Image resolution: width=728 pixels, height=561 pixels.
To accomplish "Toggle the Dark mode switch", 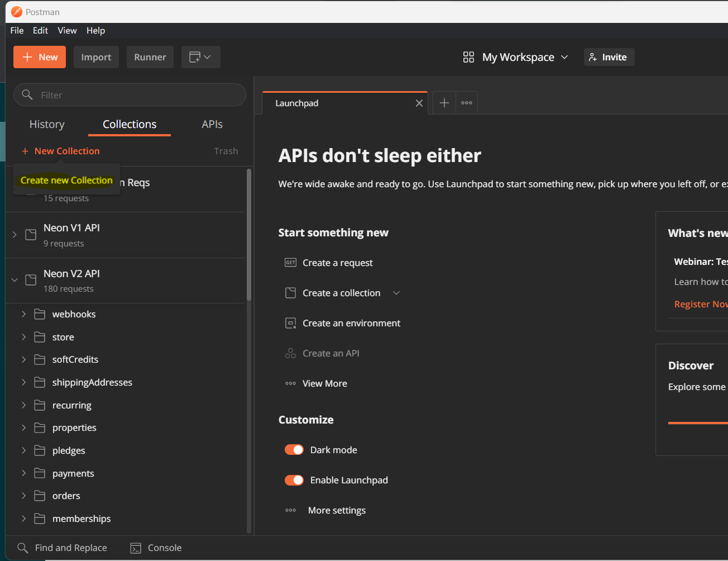I will [294, 450].
